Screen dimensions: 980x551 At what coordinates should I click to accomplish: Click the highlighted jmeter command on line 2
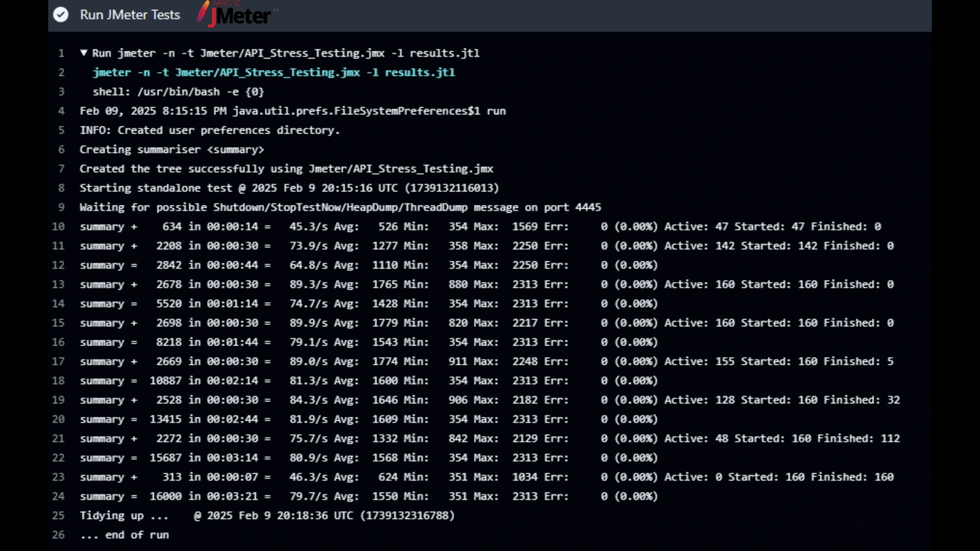click(274, 72)
